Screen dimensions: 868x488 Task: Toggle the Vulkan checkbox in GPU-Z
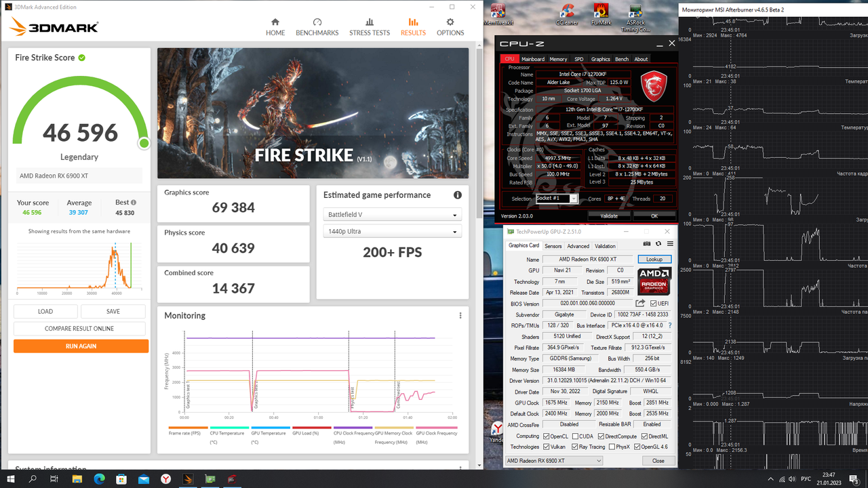click(547, 447)
